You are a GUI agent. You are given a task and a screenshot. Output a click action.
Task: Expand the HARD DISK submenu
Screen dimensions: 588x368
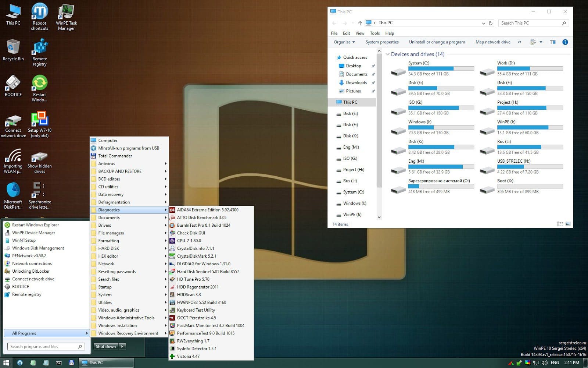129,248
